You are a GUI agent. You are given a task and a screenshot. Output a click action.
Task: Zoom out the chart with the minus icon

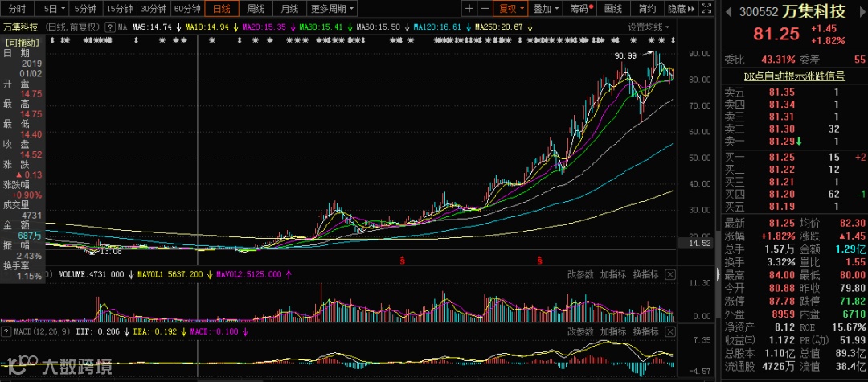(485, 8)
